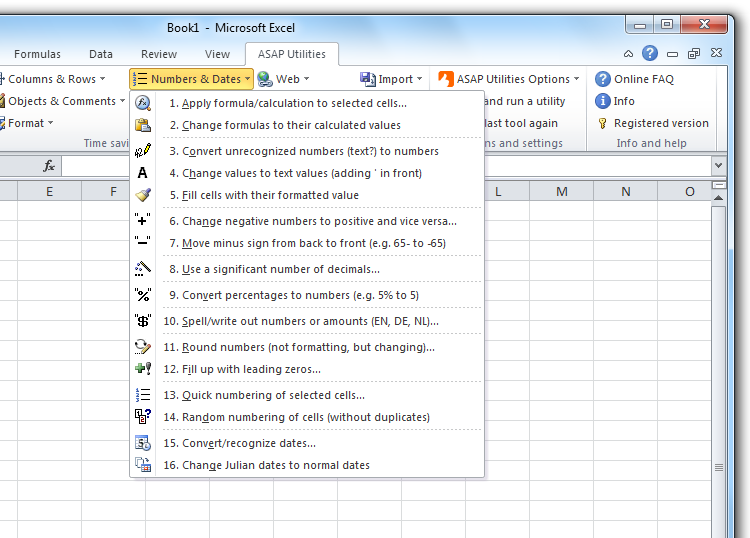Image resolution: width=750 pixels, height=538 pixels.
Task: Switch to the Formulas tab
Action: pyautogui.click(x=37, y=54)
